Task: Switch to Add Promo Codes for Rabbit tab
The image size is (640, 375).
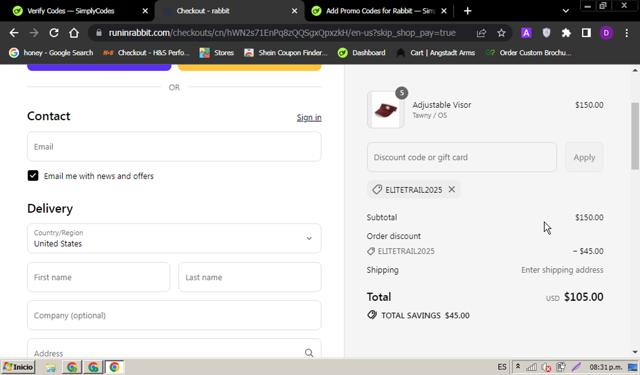Action: tap(380, 11)
